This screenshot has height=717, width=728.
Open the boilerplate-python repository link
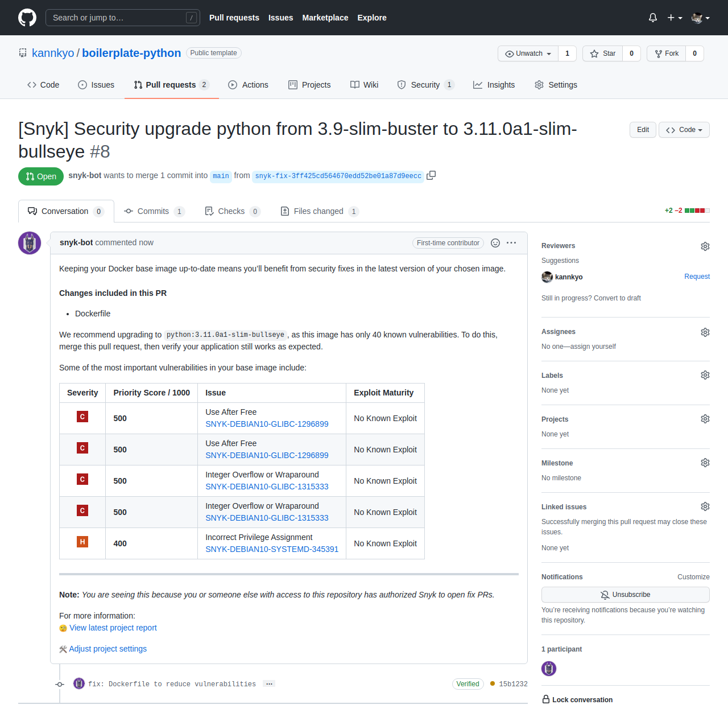tap(131, 53)
